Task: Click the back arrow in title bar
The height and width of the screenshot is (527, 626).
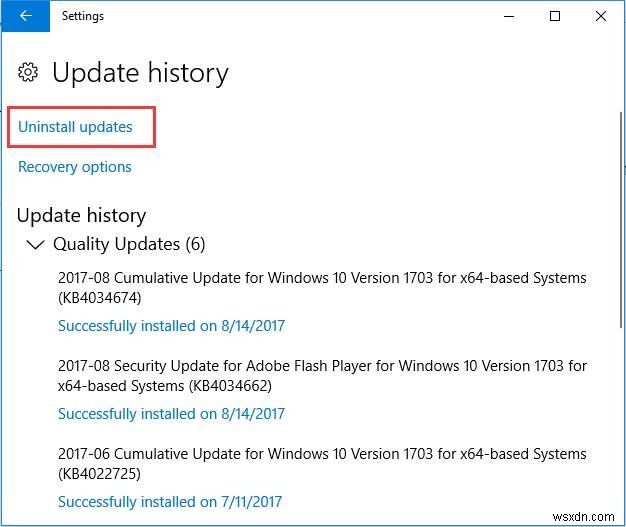Action: pyautogui.click(x=26, y=16)
